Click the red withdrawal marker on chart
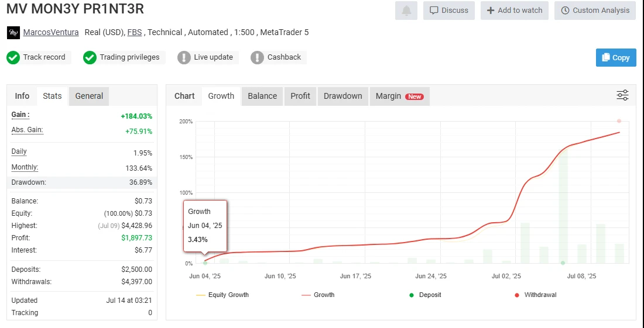Screen dimensions: 644x328 pyautogui.click(x=619, y=121)
